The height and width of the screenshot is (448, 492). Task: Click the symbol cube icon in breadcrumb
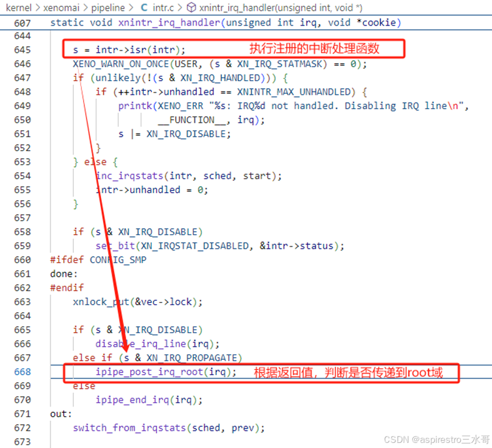pyautogui.click(x=191, y=7)
